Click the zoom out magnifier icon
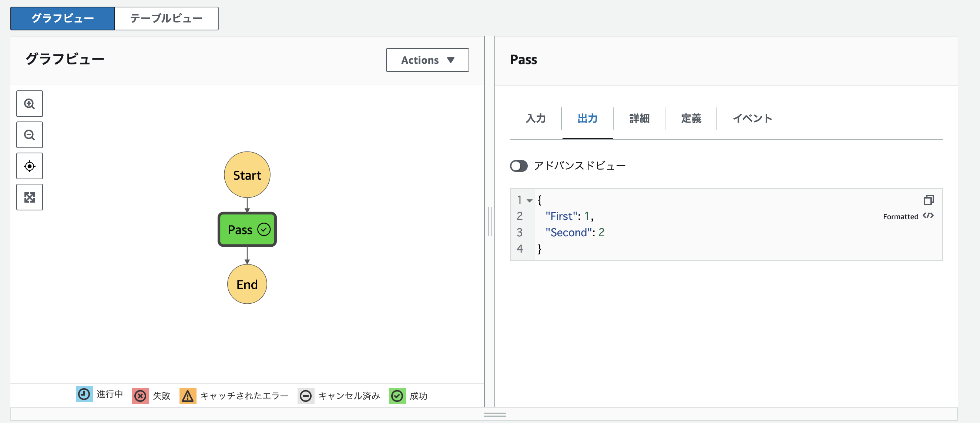Viewport: 980px width, 423px height. pos(29,135)
